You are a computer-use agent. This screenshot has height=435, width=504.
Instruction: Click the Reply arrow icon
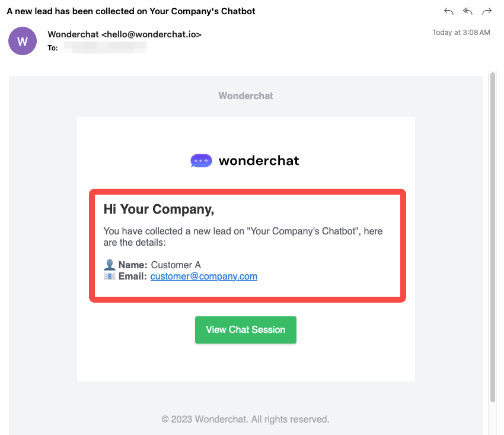coord(449,11)
